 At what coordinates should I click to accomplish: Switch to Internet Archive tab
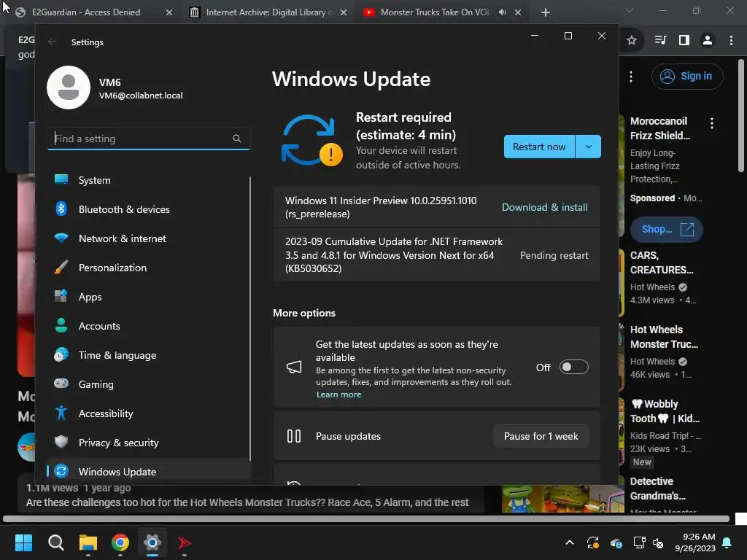268,12
